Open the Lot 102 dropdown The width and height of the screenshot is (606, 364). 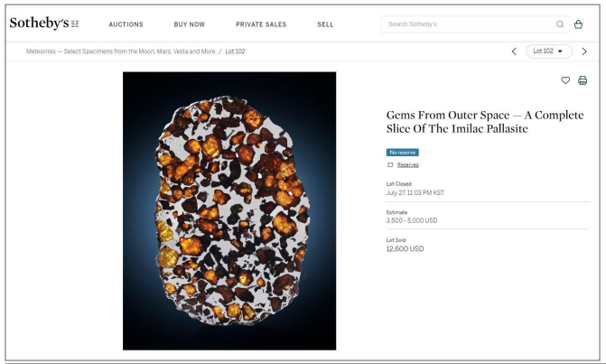pos(548,51)
